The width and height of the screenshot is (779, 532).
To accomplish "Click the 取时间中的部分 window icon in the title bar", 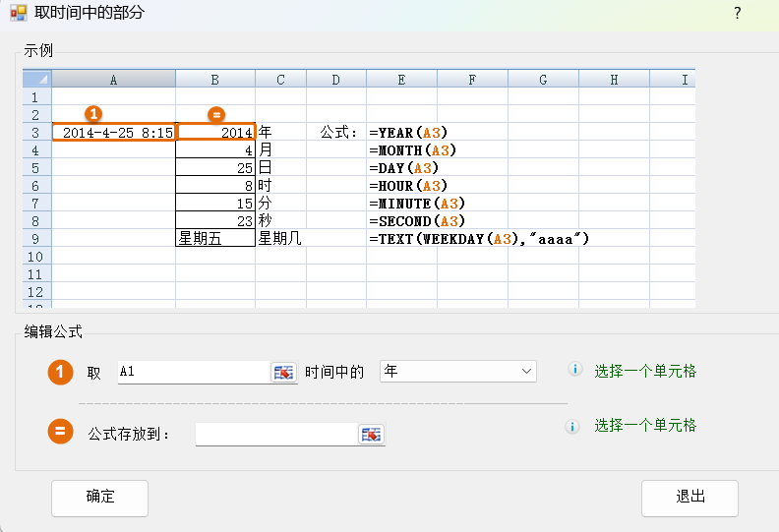I will 18,14.
